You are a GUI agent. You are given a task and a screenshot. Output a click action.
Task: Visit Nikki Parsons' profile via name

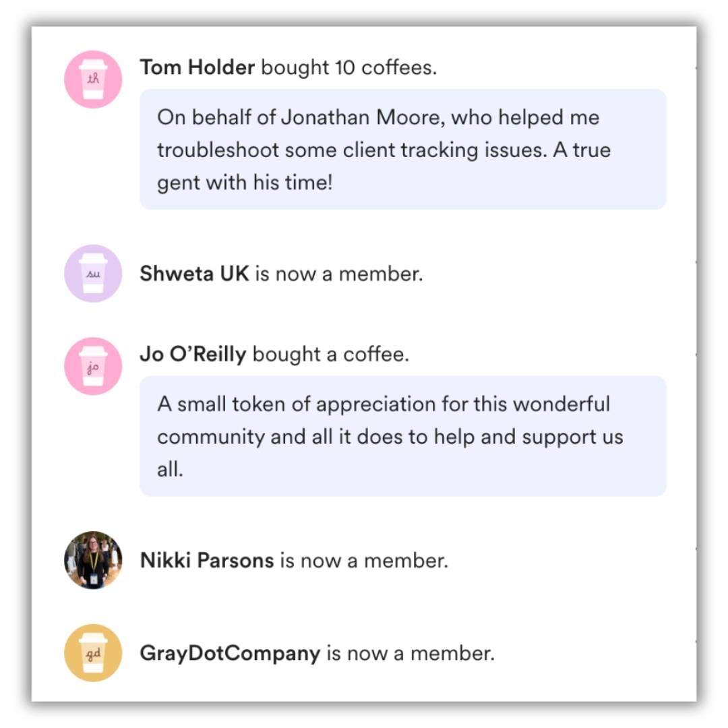pos(207,560)
